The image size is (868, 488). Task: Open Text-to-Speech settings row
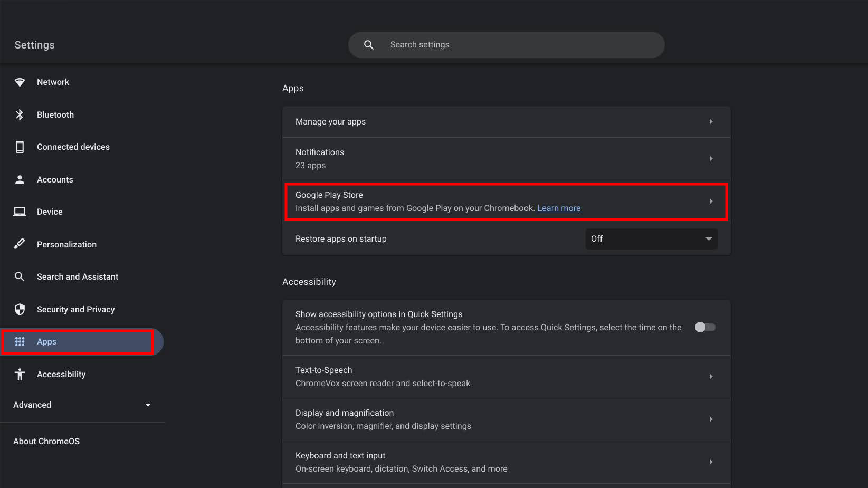[505, 377]
